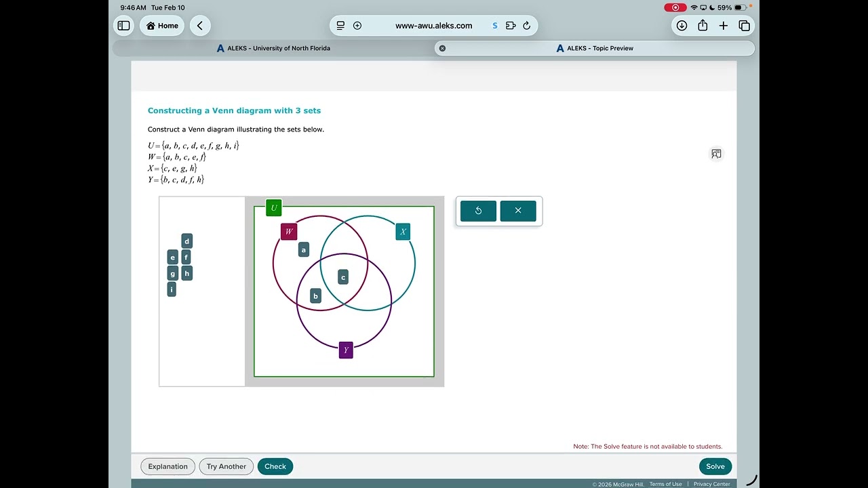This screenshot has width=868, height=488.
Task: Select the element tile d
Action: point(187,241)
